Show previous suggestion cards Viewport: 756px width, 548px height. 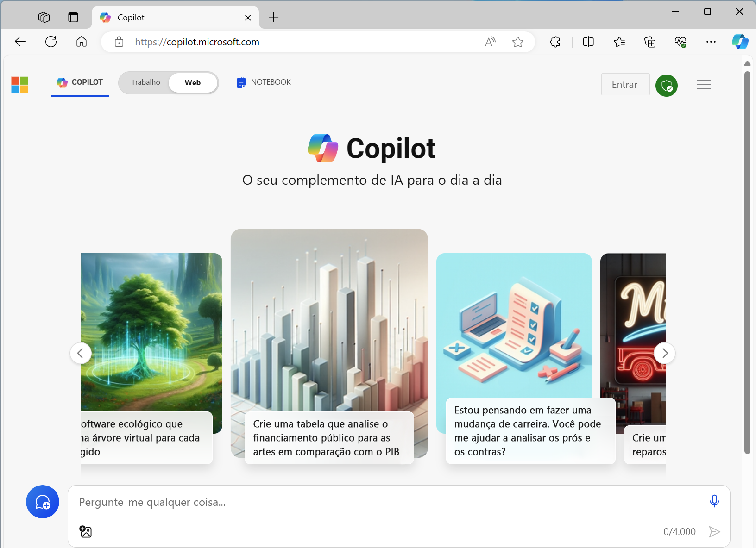pos(81,353)
